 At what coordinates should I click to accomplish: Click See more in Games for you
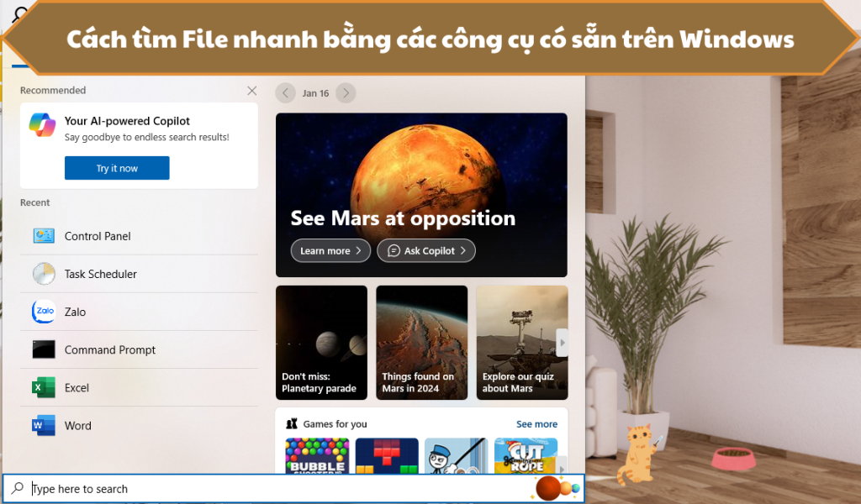pyautogui.click(x=536, y=424)
